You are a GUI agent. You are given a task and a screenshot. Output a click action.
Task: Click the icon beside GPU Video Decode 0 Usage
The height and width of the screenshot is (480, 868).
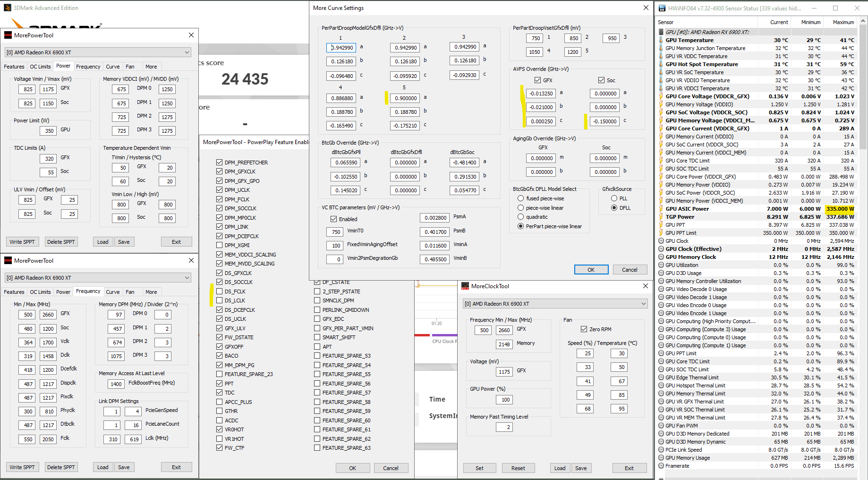(661, 289)
